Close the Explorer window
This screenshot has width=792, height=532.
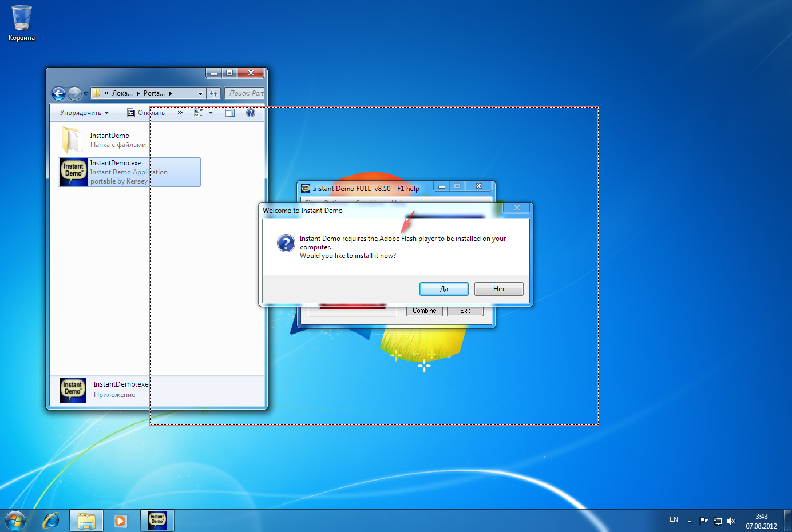point(251,73)
